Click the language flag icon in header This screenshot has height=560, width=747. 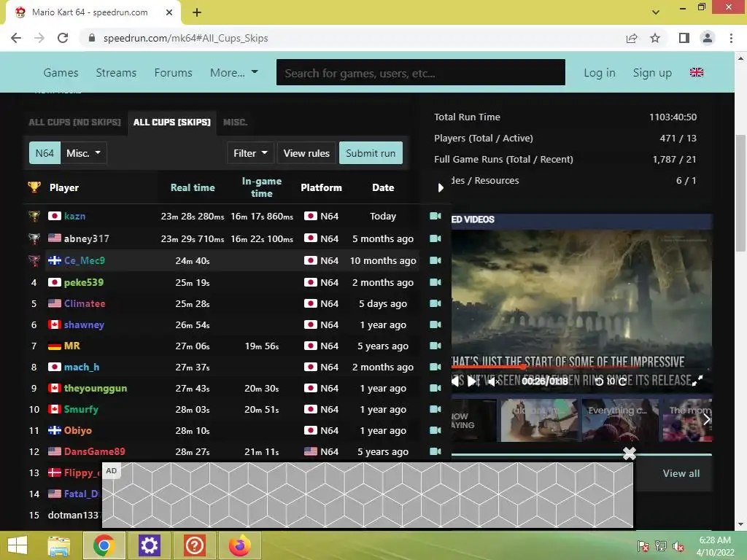coord(697,72)
